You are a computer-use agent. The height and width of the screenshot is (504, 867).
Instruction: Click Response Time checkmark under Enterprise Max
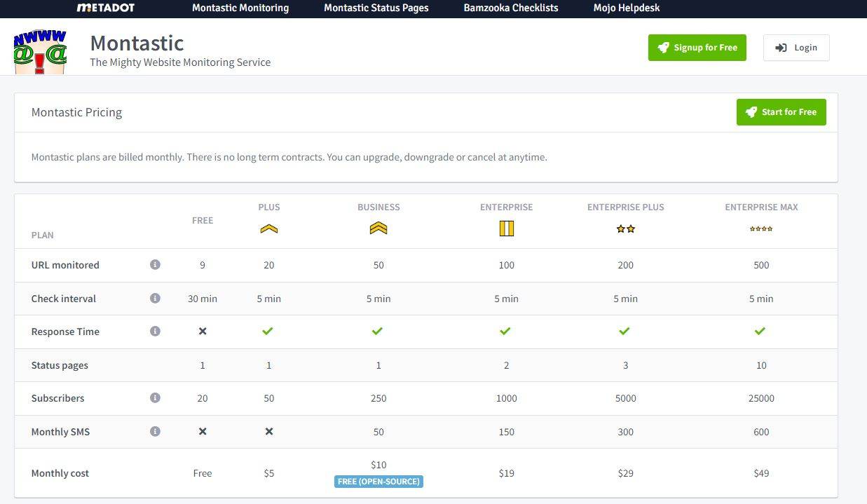[x=760, y=331]
